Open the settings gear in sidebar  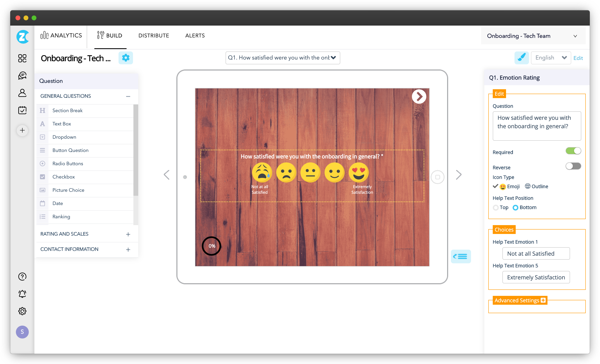point(22,311)
